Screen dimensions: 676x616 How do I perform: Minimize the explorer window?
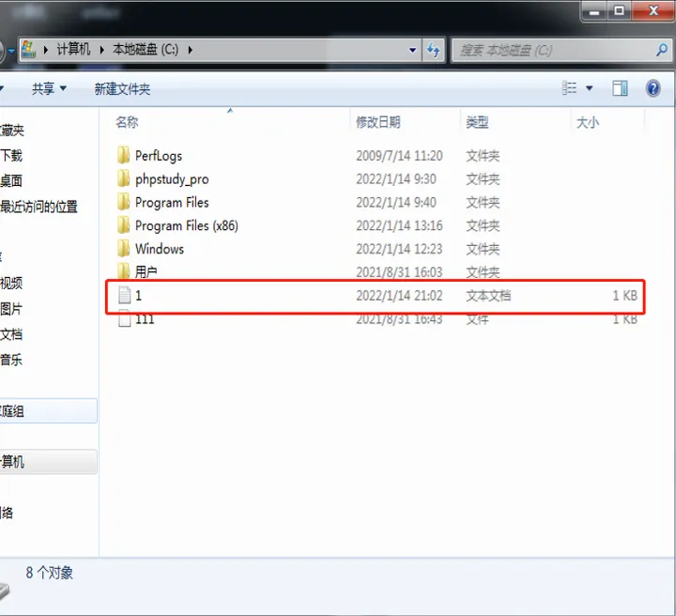[x=594, y=10]
